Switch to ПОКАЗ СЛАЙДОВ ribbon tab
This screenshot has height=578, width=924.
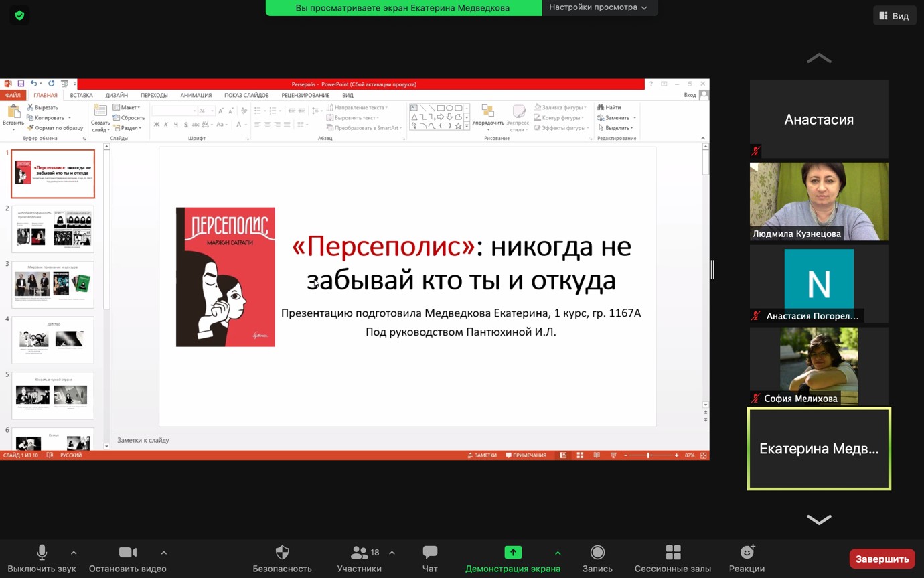pos(246,95)
